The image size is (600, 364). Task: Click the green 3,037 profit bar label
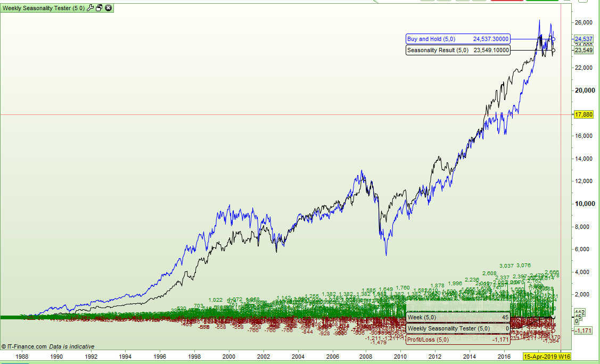click(x=506, y=266)
